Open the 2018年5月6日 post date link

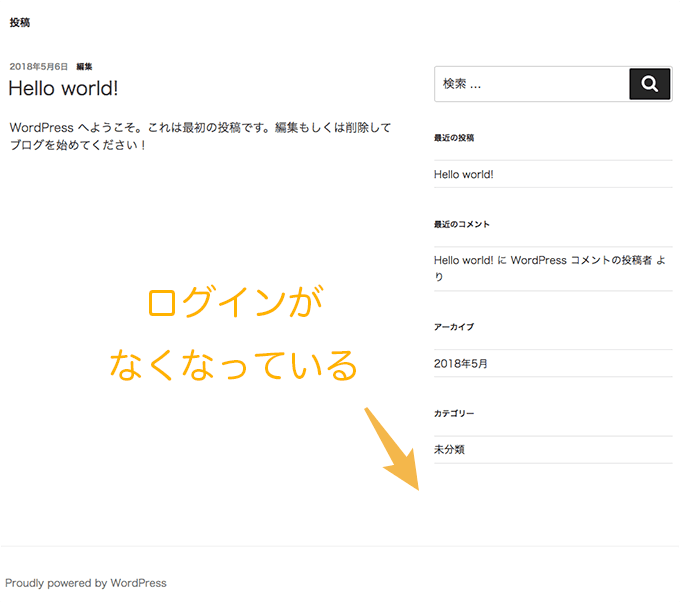point(39,66)
